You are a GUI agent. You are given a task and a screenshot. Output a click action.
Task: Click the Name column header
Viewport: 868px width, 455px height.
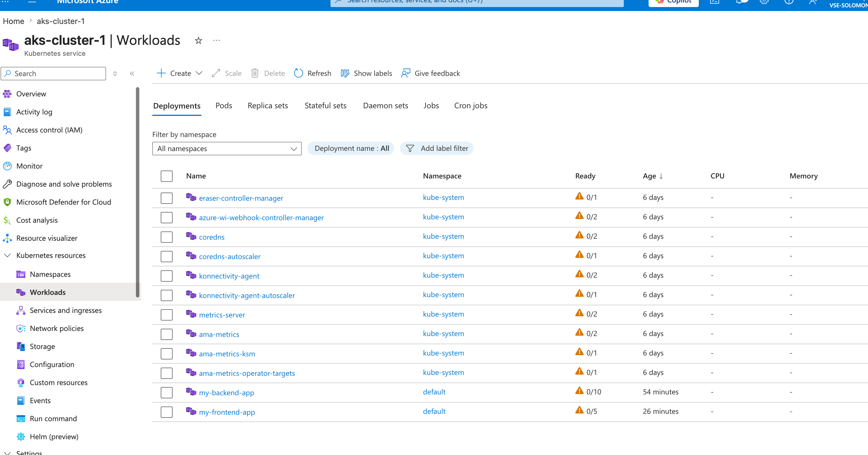(x=196, y=176)
